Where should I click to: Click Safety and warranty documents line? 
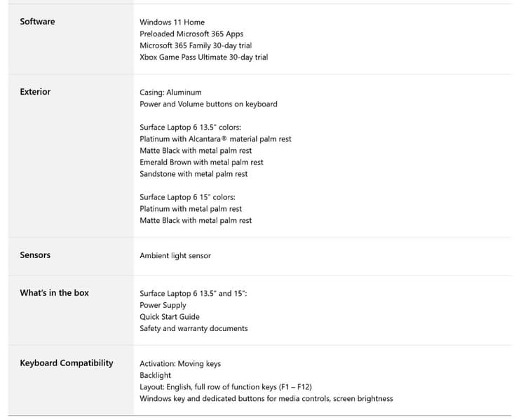(193, 328)
